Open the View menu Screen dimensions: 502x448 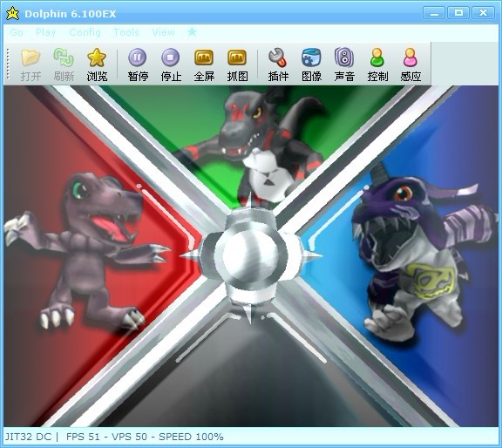pos(163,32)
